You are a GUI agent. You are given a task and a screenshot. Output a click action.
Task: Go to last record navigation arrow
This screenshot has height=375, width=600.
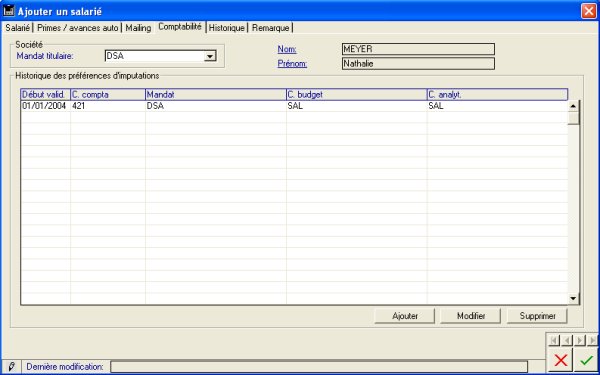[x=592, y=340]
